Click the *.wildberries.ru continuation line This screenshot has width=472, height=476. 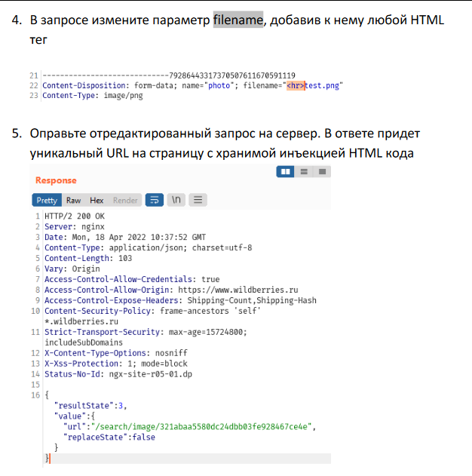(81, 321)
